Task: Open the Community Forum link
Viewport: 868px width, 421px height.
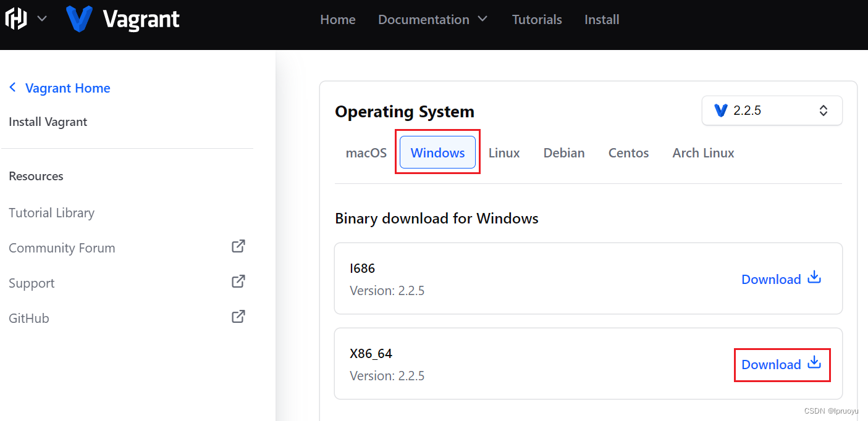Action: [x=62, y=248]
